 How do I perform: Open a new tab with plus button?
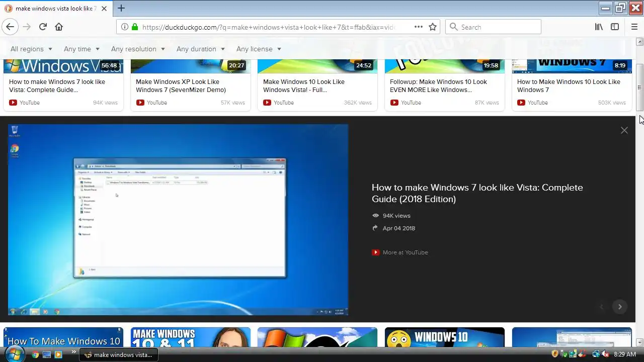point(121,8)
